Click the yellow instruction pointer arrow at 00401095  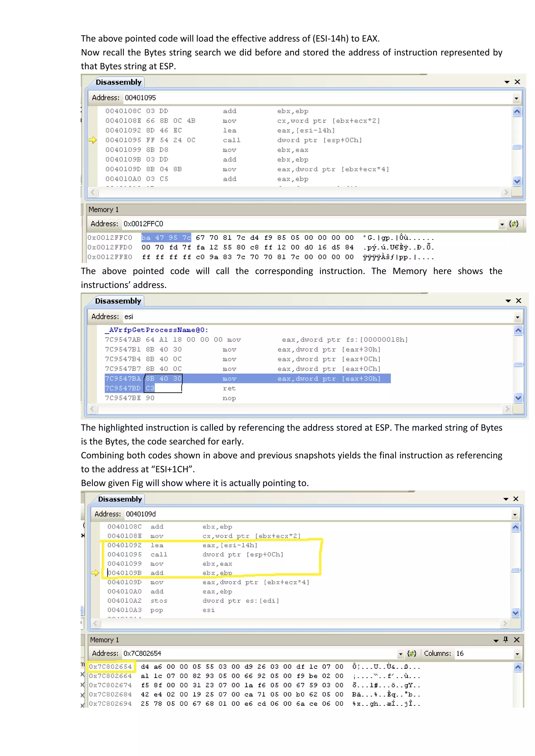[x=93, y=140]
